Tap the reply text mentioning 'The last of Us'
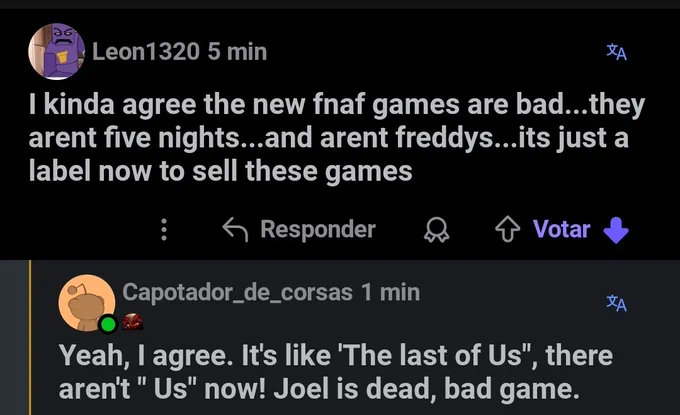The width and height of the screenshot is (680, 415). tap(336, 372)
